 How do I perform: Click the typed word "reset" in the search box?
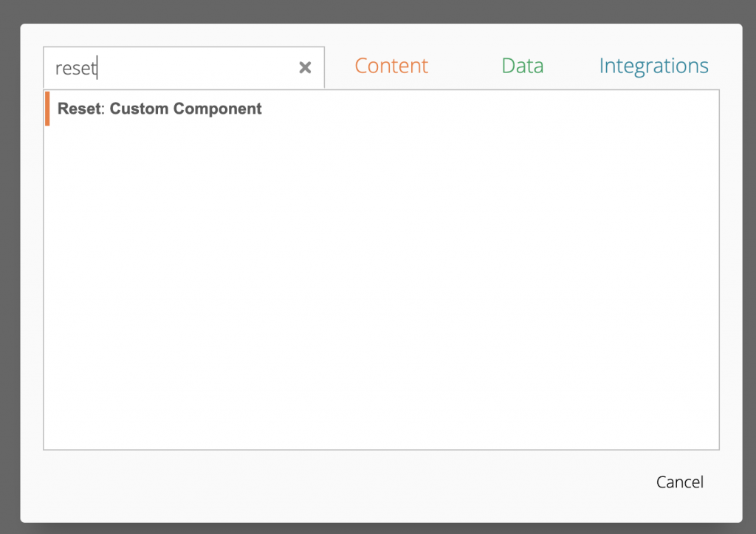(x=76, y=69)
